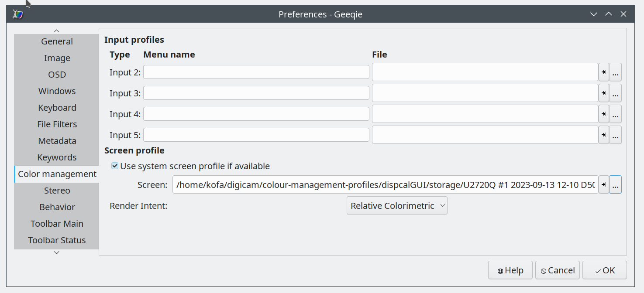The image size is (644, 293).
Task: Click the Input 5 file path field
Action: click(x=485, y=135)
